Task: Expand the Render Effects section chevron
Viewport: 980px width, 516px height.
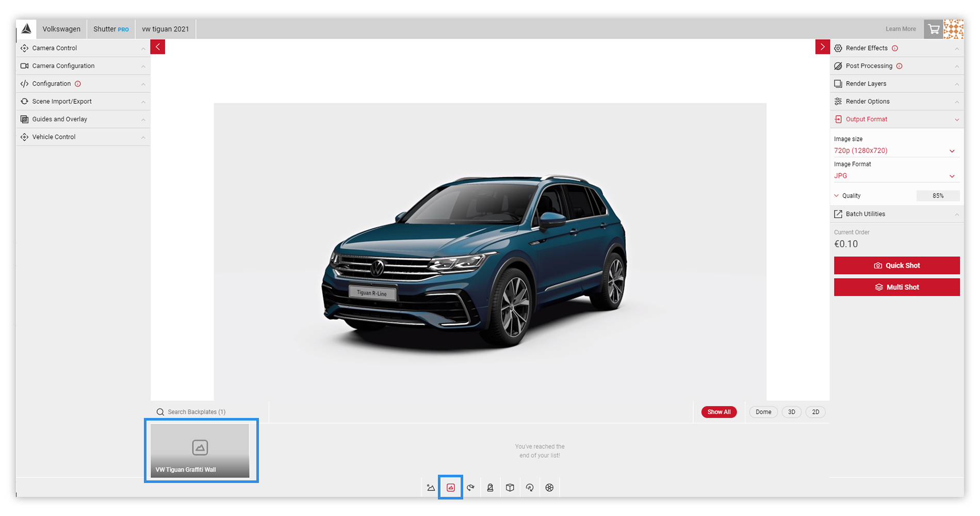Action: [x=957, y=49]
